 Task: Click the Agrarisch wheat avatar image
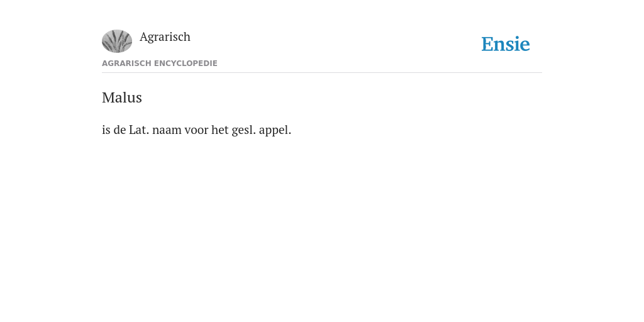pyautogui.click(x=117, y=41)
